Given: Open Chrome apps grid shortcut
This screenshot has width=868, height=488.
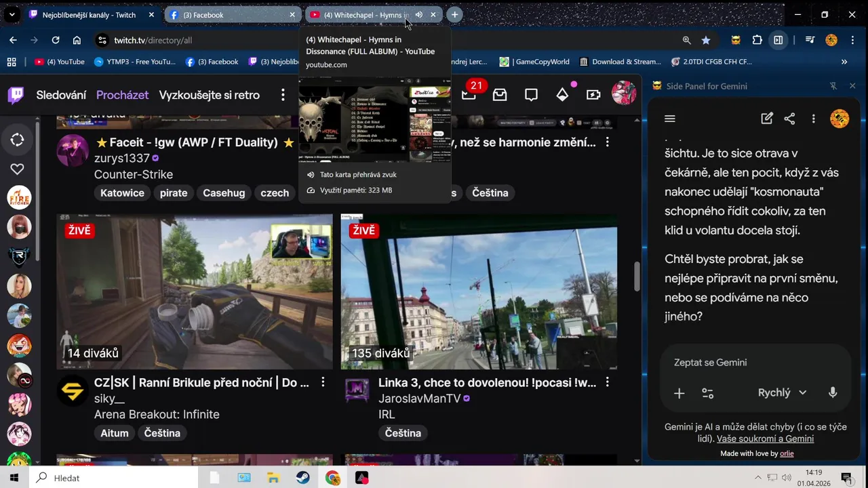Looking at the screenshot, I should pyautogui.click(x=12, y=62).
